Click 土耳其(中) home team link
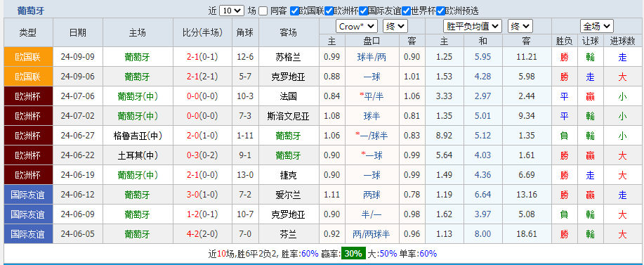Screen dimensions: 644x265 click(138, 156)
